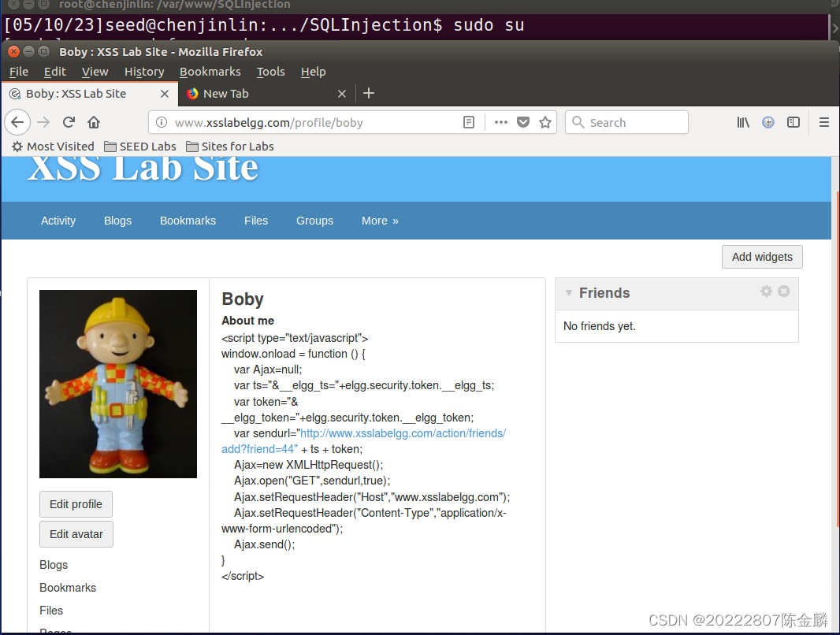This screenshot has height=635, width=840.
Task: Go to Bookmarks in site navigation bar
Action: tap(188, 221)
